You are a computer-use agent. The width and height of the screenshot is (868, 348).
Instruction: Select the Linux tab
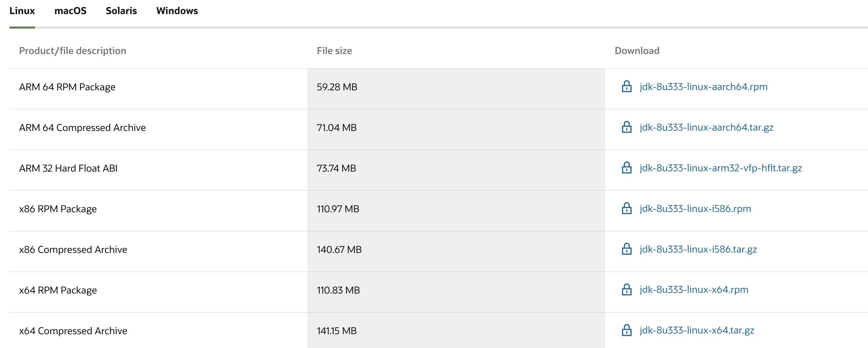tap(22, 11)
